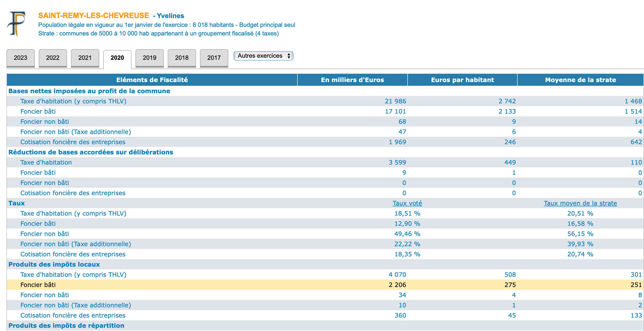Viewport: 644px width, 331px height.
Task: Open the 2019 year tab
Action: click(x=149, y=58)
